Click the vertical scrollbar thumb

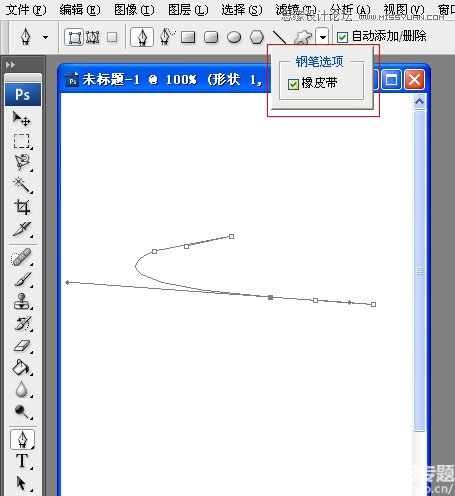click(420, 271)
